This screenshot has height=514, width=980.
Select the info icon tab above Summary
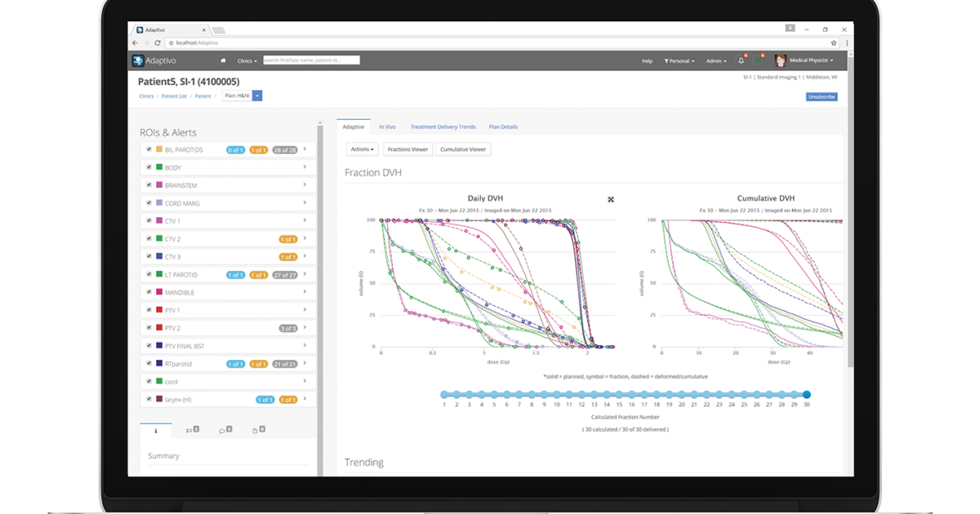pos(156,430)
